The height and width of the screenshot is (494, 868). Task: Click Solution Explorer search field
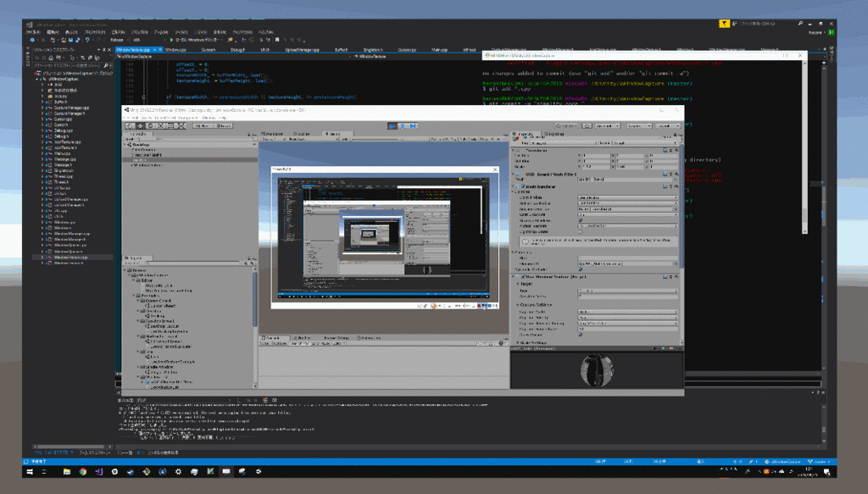click(x=71, y=66)
